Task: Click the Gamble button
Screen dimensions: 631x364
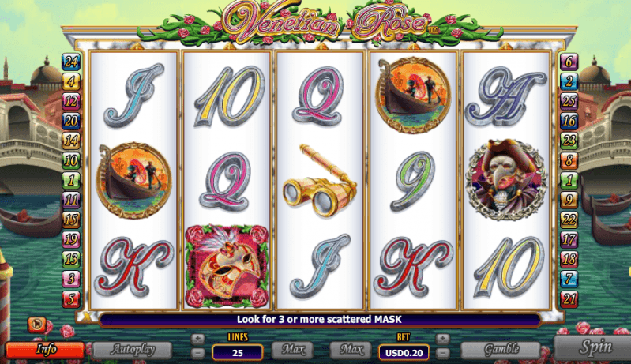Action: pyautogui.click(x=501, y=350)
